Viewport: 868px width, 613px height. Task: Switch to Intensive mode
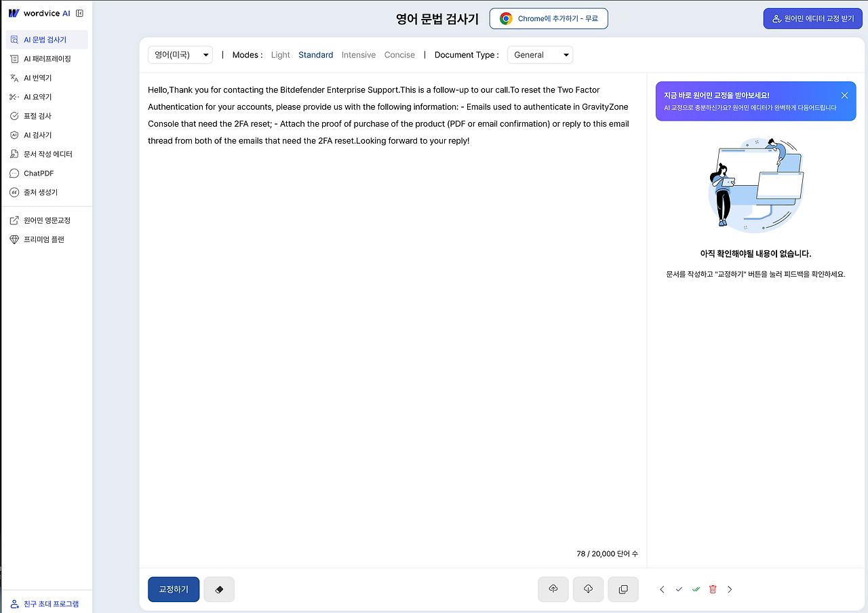coord(358,54)
